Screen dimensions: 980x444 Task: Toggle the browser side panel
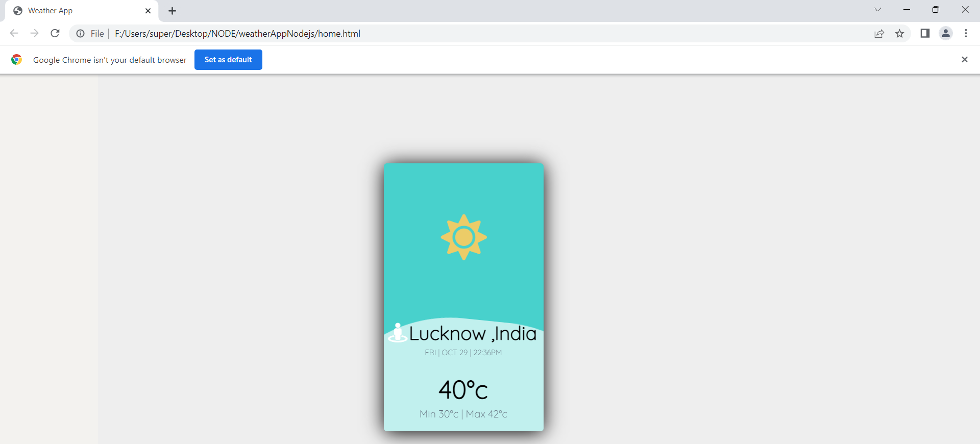pyautogui.click(x=925, y=34)
